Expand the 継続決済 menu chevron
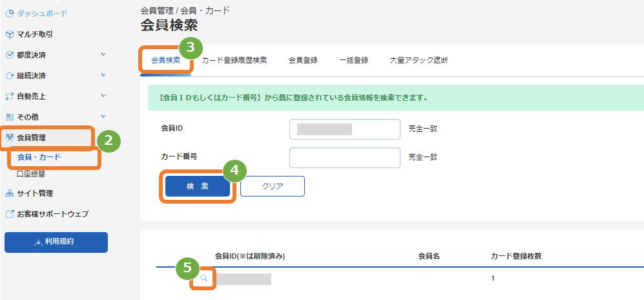Image resolution: width=644 pixels, height=300 pixels. click(103, 75)
